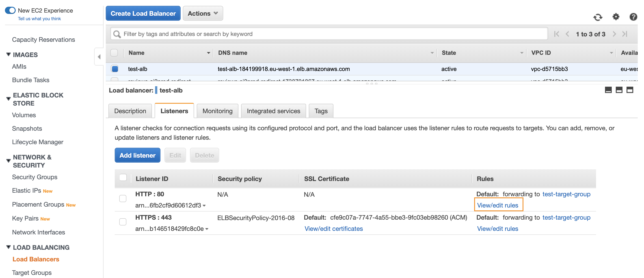The image size is (644, 278).
Task: Open View/edit certificates link
Action: (333, 229)
